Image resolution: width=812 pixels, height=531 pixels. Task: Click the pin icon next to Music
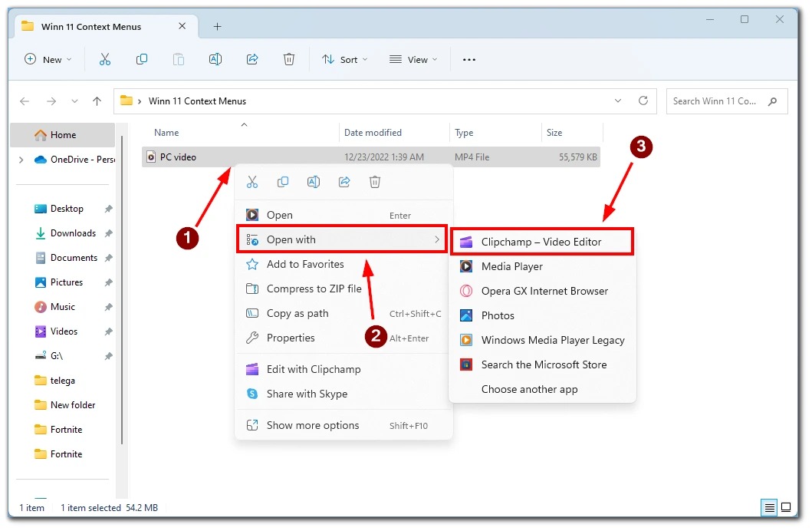108,307
